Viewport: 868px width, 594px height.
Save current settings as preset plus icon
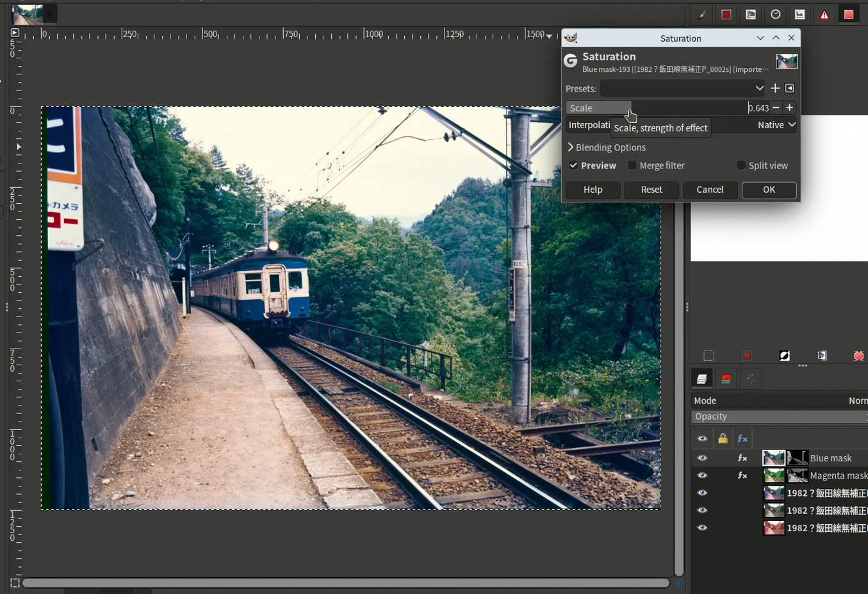click(x=775, y=88)
